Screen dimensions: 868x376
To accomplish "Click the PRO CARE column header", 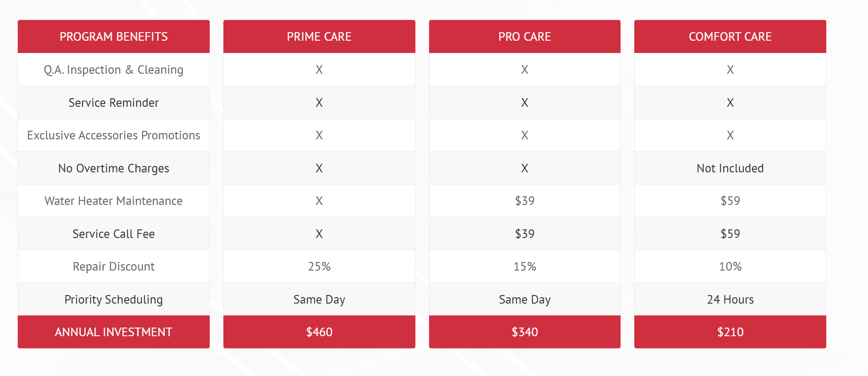I will [525, 37].
